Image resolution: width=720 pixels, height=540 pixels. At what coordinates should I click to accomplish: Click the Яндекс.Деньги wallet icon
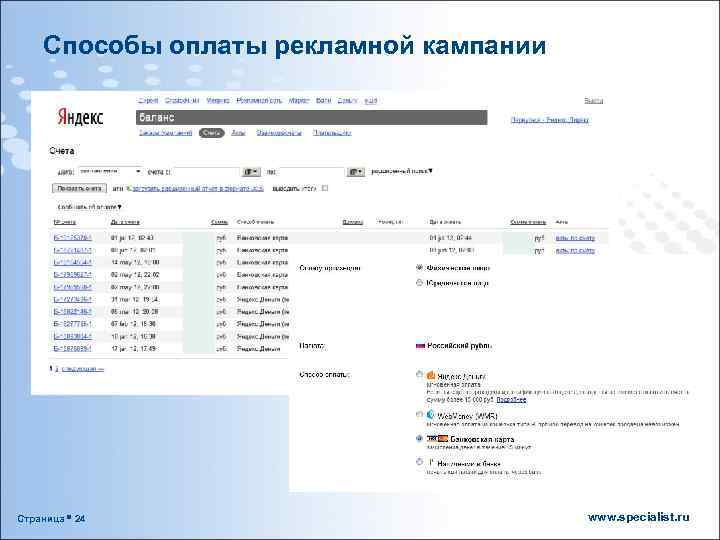tap(431, 376)
